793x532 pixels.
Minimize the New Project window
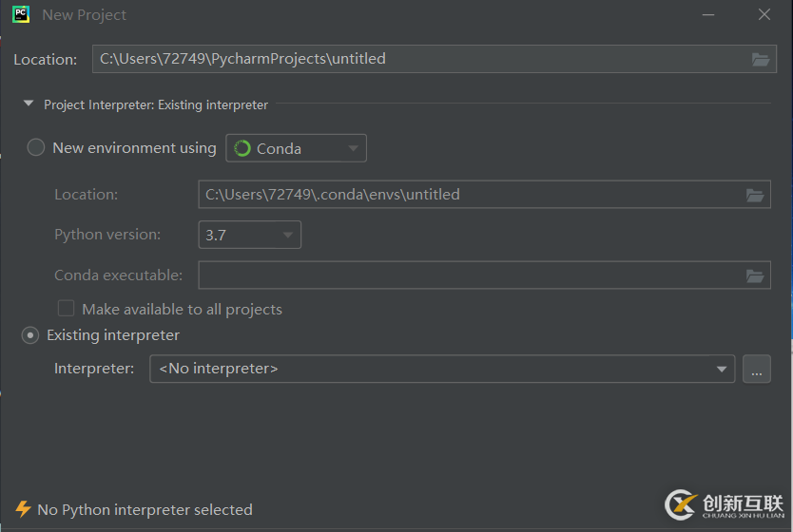coord(708,14)
